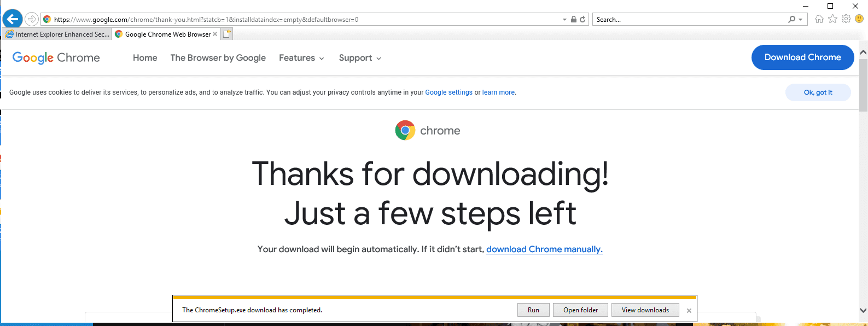Click the IE forward arrow button
The height and width of the screenshot is (326, 868).
pos(32,19)
